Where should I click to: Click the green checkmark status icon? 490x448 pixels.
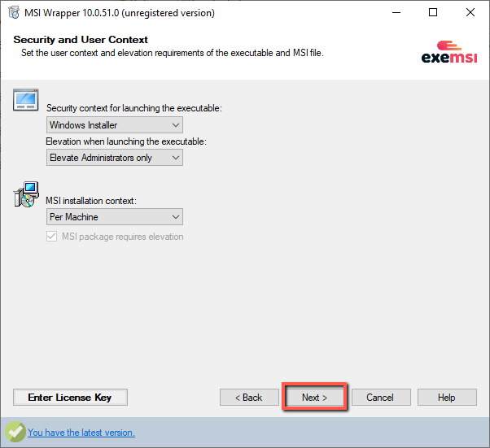pos(15,432)
